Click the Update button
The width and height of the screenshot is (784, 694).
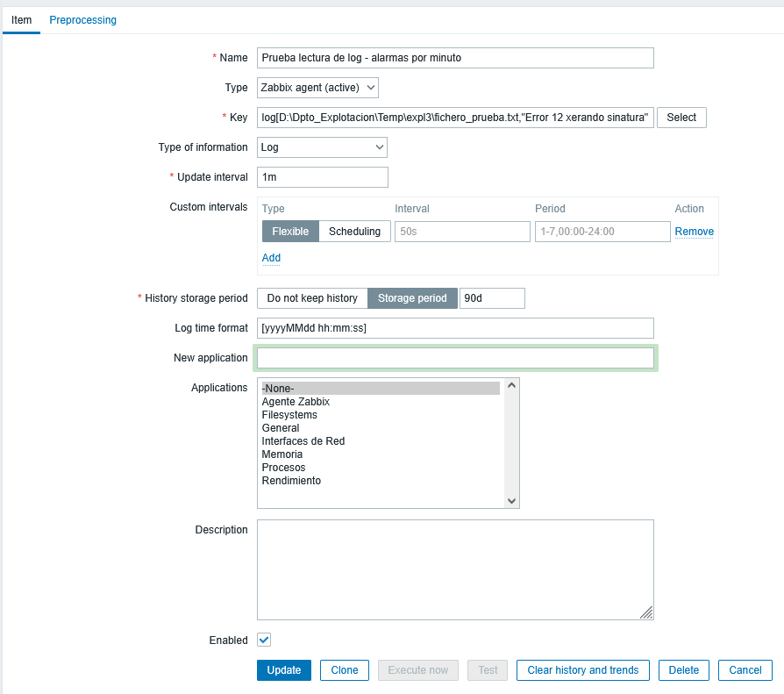point(283,670)
